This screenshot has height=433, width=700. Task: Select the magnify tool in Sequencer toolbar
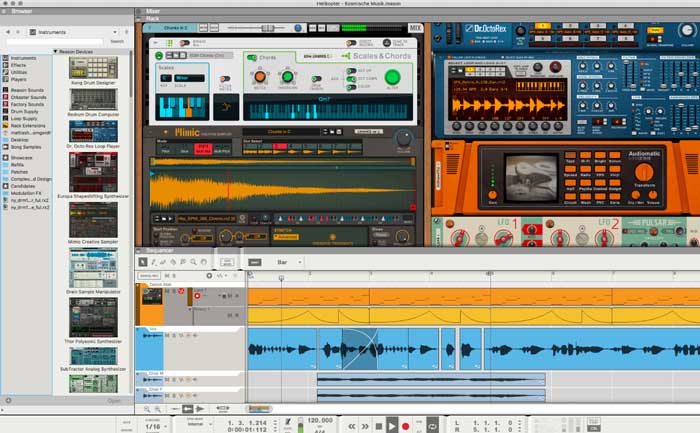[193, 262]
